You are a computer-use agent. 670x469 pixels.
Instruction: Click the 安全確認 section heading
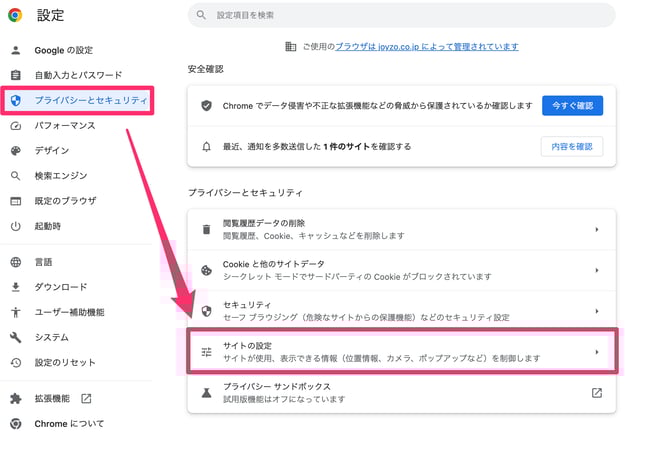[206, 69]
